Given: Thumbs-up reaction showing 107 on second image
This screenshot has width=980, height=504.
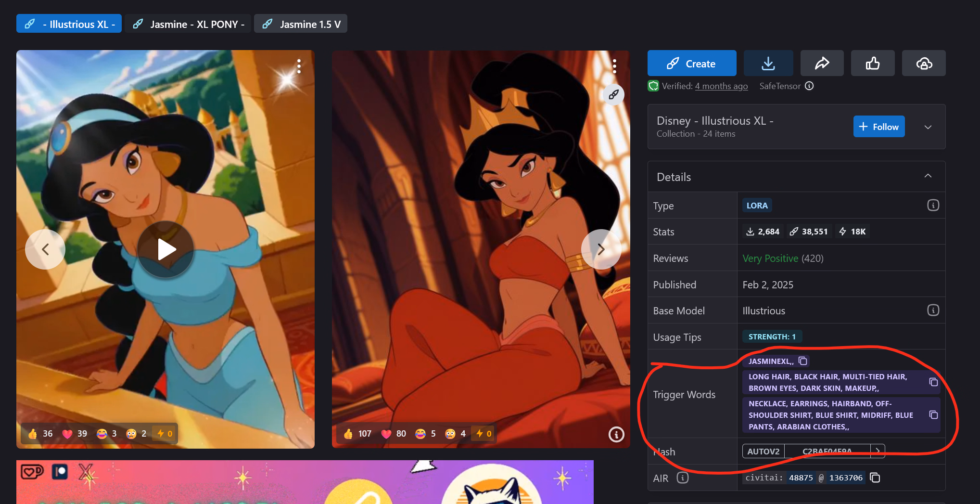Looking at the screenshot, I should point(357,434).
